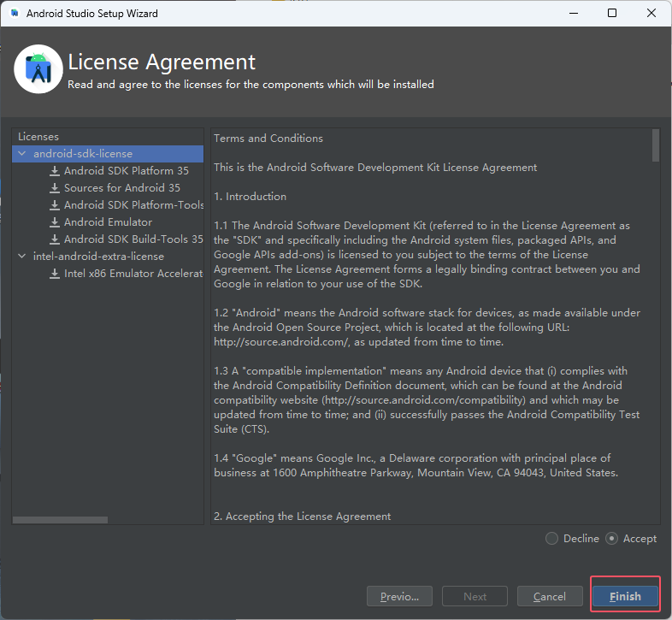Click the 'Licenses' panel label

pyautogui.click(x=38, y=137)
